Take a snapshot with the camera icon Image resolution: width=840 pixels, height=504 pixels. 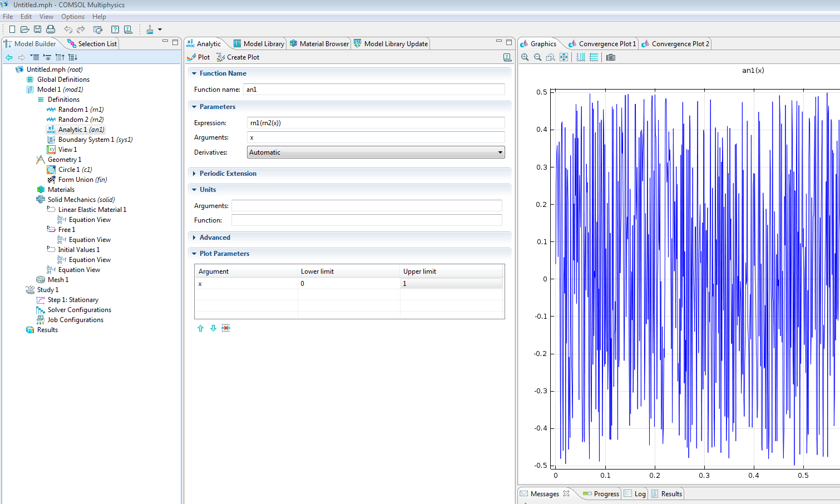(x=610, y=57)
